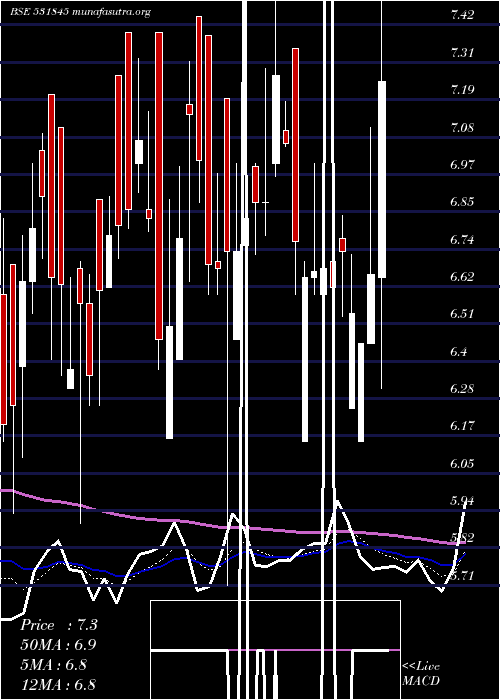The image size is (500, 700).
Task: Click the 6.62 price axis label
Action: tap(462, 277)
